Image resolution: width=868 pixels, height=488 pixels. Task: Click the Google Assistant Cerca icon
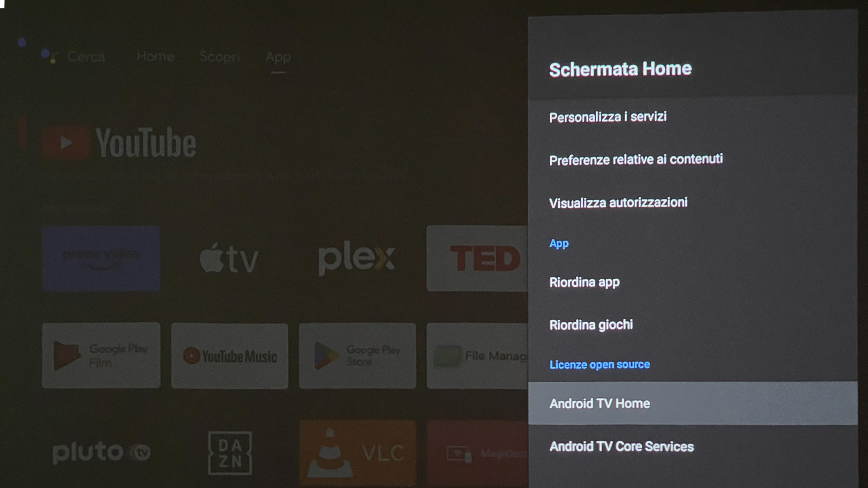[x=49, y=56]
